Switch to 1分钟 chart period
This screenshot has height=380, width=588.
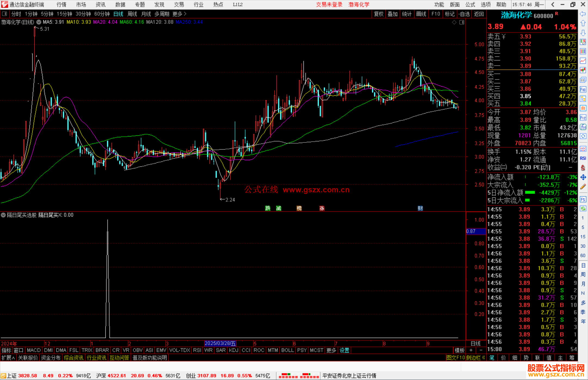(31, 14)
